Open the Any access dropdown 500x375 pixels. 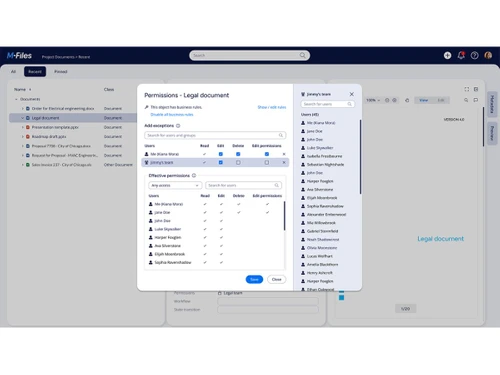click(x=175, y=185)
